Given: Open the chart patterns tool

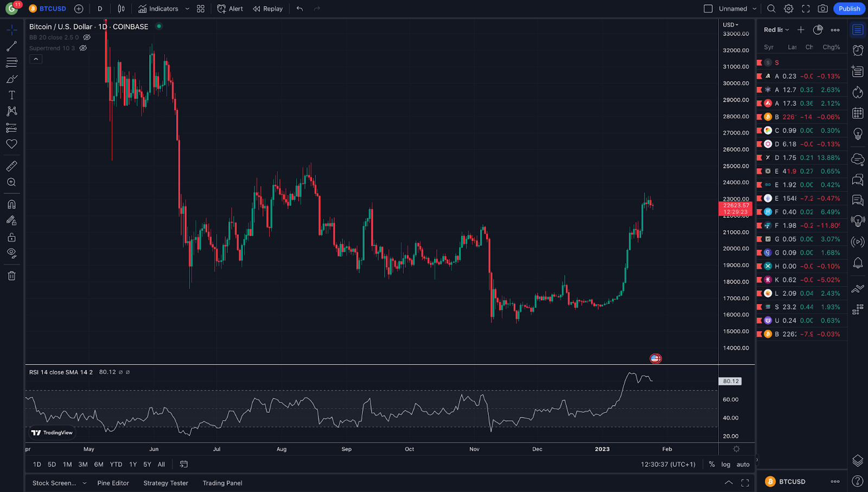Looking at the screenshot, I should 11,111.
